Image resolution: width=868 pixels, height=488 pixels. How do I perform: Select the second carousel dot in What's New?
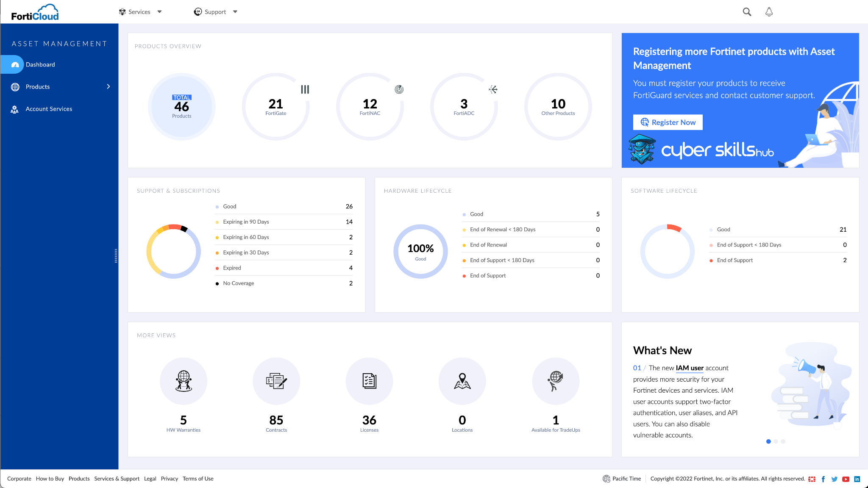[x=776, y=441]
